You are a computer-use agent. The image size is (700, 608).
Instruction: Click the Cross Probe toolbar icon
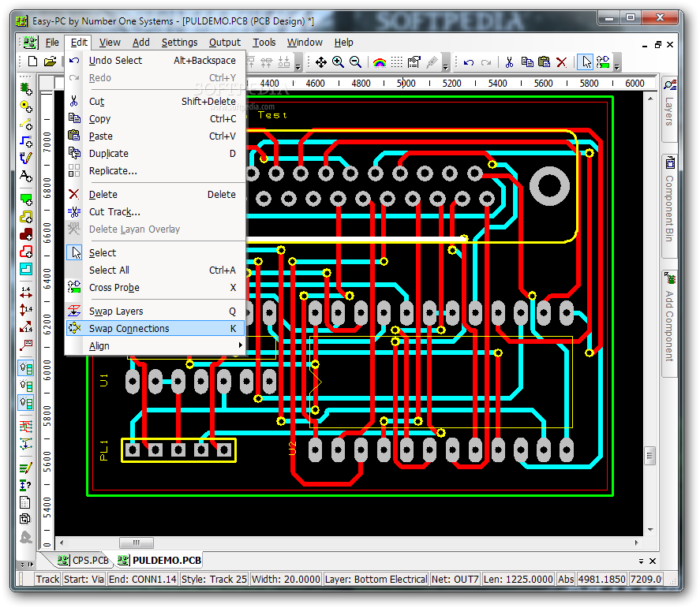(x=604, y=62)
